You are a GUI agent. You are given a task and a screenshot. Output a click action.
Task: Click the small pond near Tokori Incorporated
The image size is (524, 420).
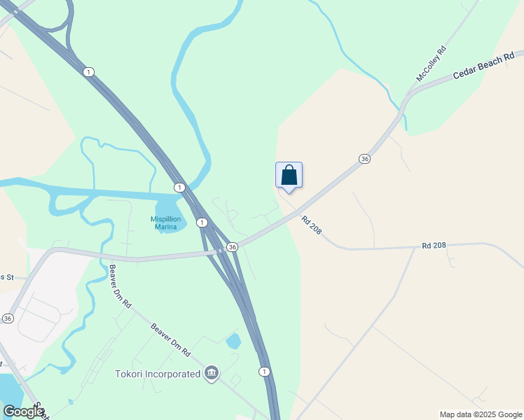(x=233, y=341)
